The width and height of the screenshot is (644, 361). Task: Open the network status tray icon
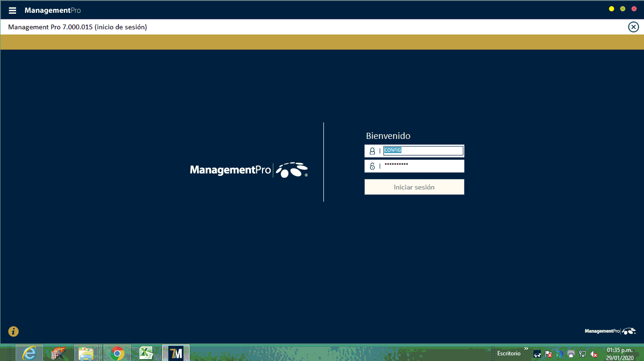(x=583, y=354)
